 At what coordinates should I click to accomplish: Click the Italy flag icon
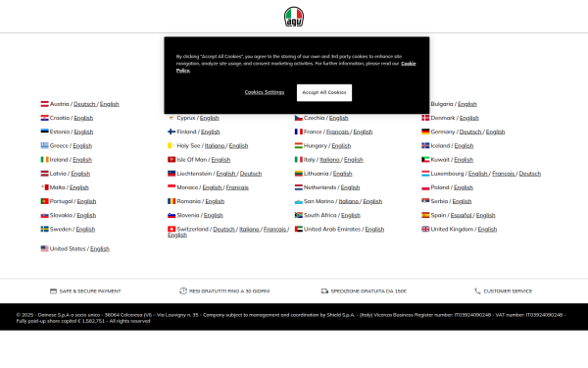click(299, 160)
